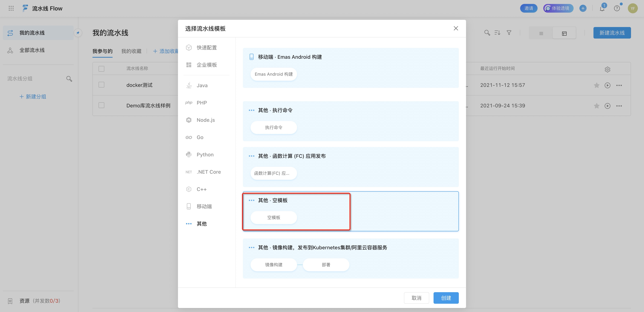Tick the Demo库流水线样例 row checkbox

[101, 105]
